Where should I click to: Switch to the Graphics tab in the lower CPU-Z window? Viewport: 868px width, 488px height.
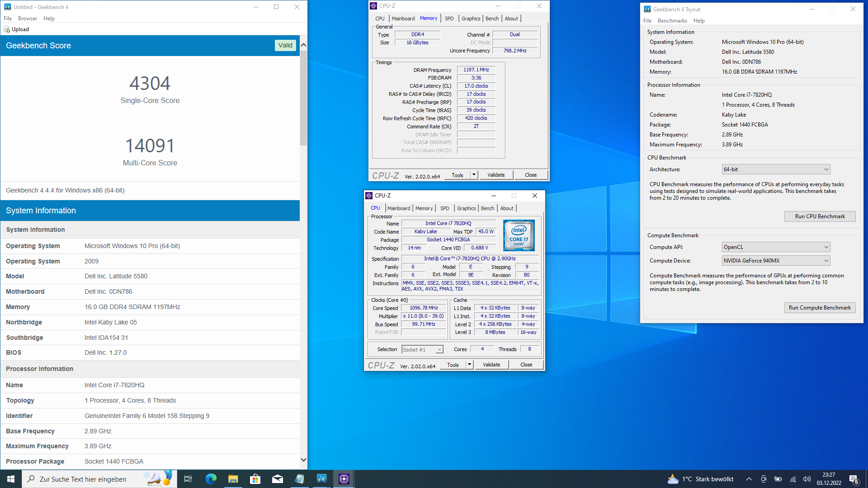pos(466,208)
